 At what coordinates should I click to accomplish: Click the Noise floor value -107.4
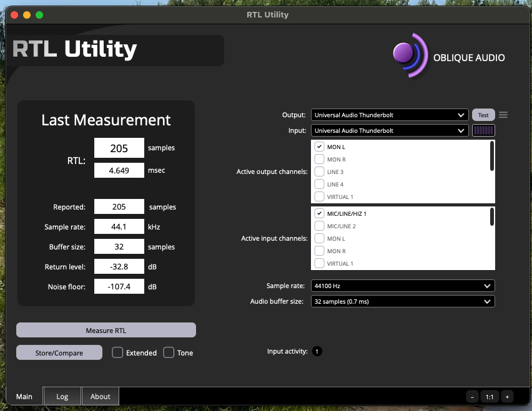click(119, 286)
